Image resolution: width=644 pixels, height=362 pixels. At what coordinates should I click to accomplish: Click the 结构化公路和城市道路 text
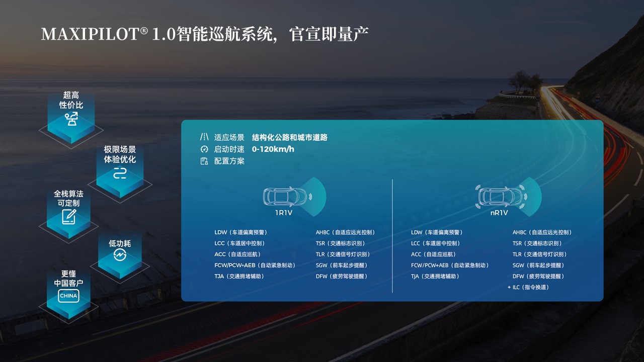(290, 137)
